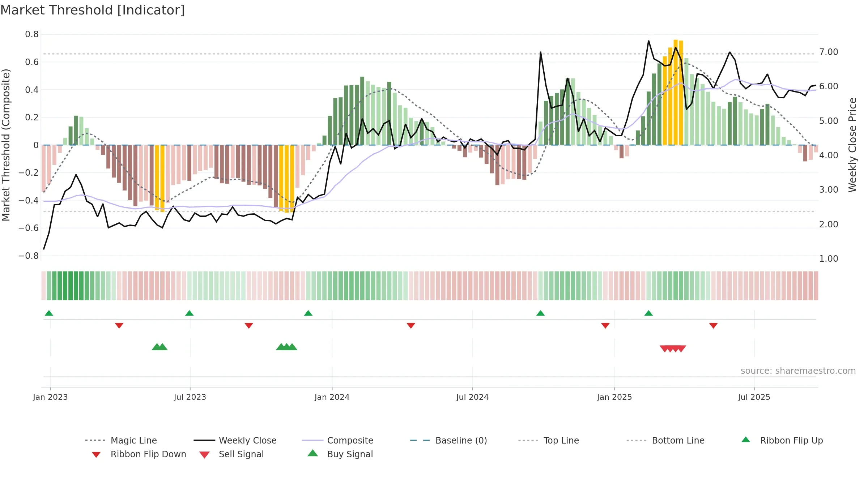Screen dimensions: 868x488
Task: Click the Ribbon Flip Up marker after Jan 2025
Action: 648,313
